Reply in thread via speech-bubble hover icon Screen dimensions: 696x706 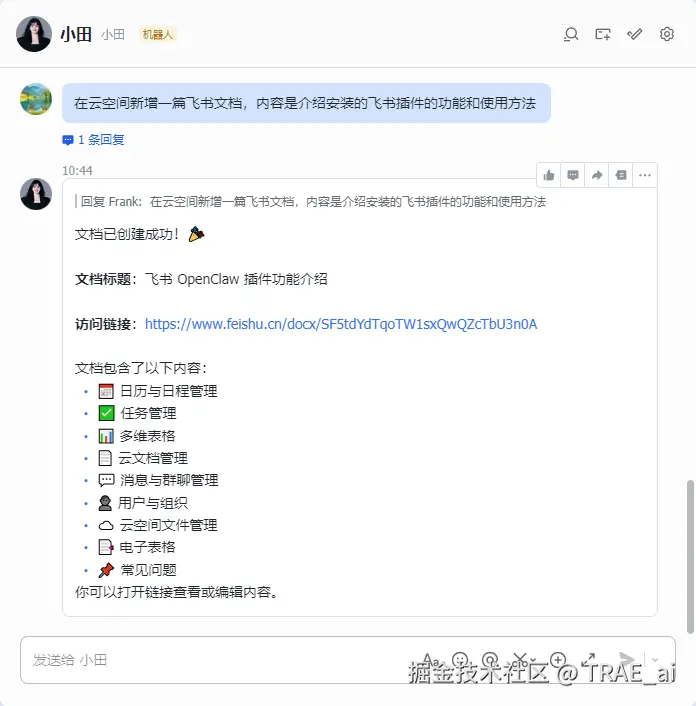(573, 175)
